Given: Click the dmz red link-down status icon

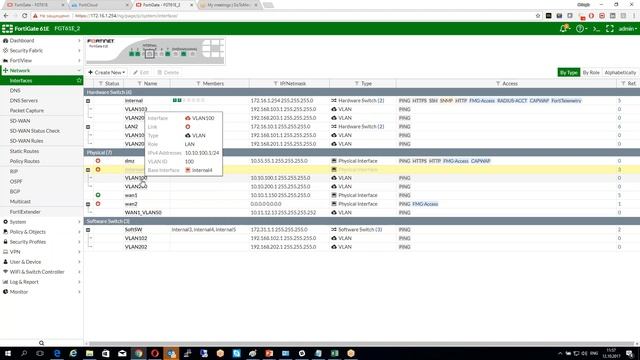Looking at the screenshot, I should pyautogui.click(x=98, y=161).
